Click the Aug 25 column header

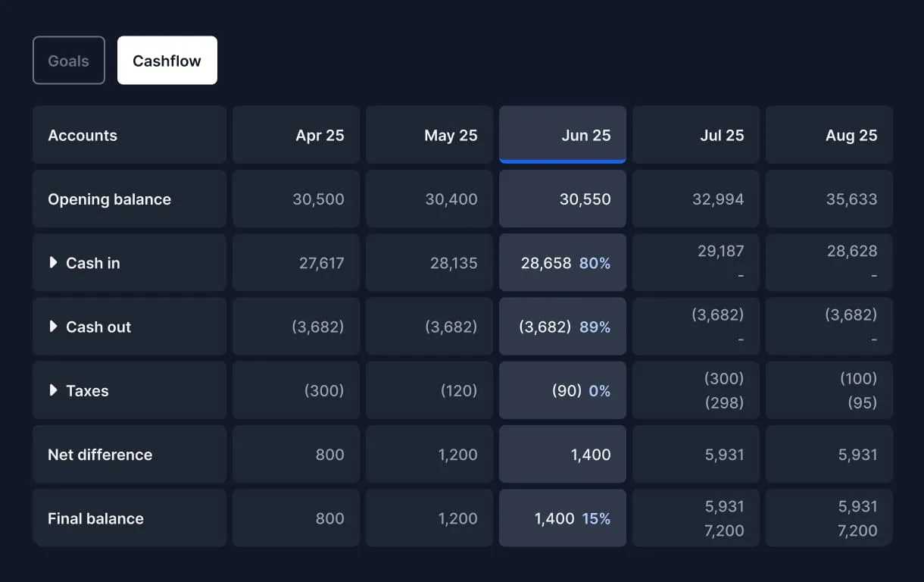coord(829,135)
